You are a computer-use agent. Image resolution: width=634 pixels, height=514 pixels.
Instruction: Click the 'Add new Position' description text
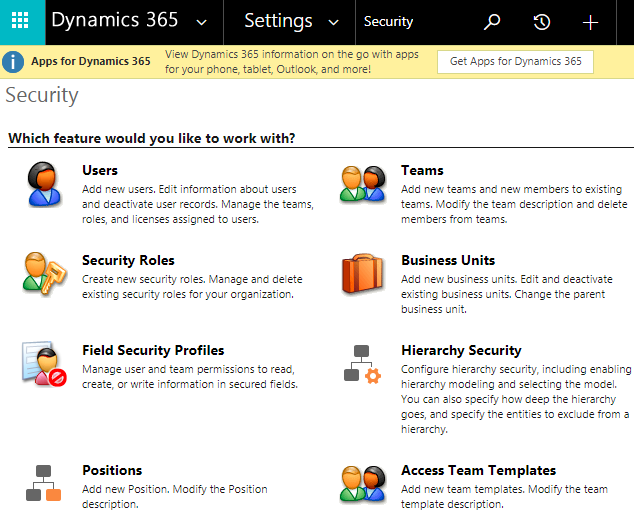175,497
